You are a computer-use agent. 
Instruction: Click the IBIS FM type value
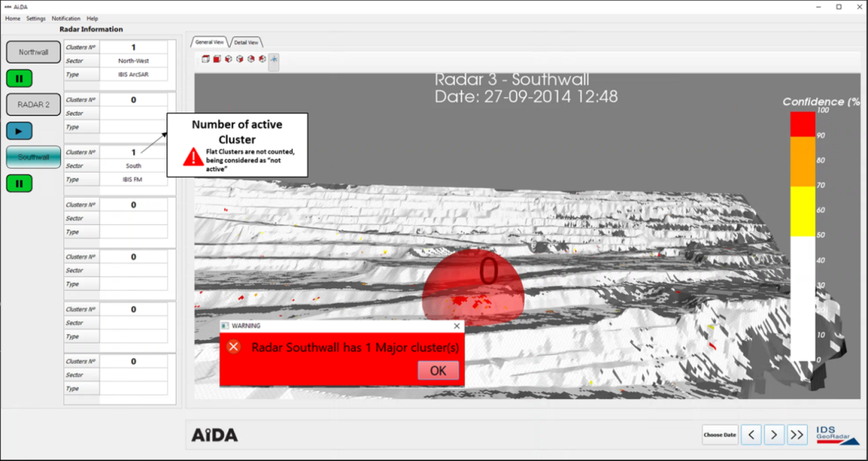[x=133, y=179]
